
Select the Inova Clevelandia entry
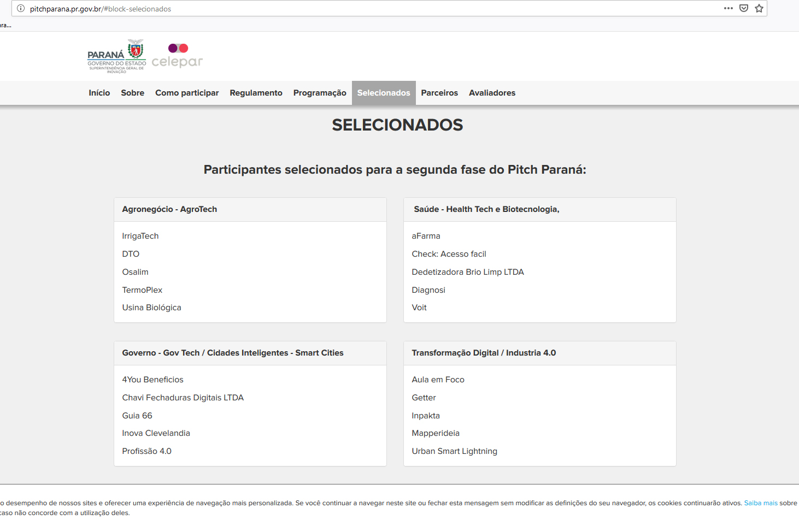(156, 433)
